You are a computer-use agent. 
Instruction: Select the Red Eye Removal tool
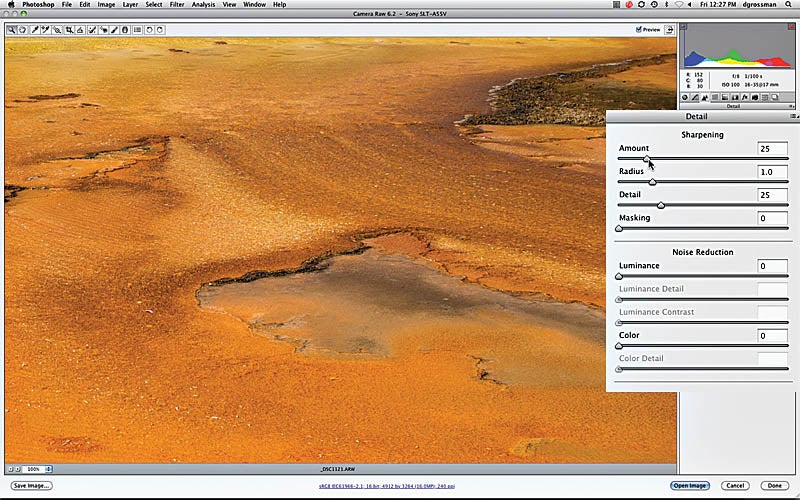coord(104,30)
